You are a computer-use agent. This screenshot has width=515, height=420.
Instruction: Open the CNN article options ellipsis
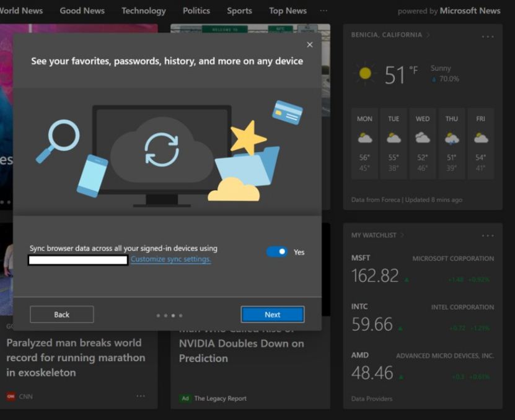click(141, 396)
